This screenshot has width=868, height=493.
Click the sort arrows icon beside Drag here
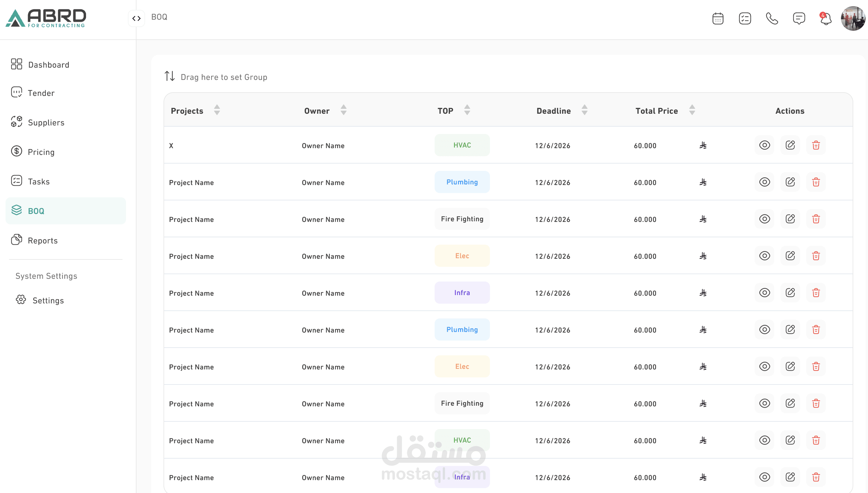(x=170, y=76)
